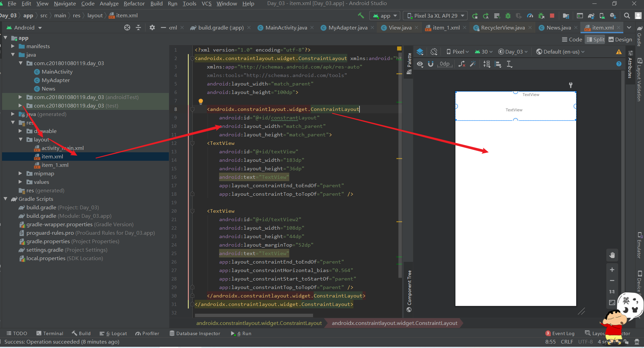Open Select Design Surface layers icon
This screenshot has height=348, width=644.
[x=420, y=52]
